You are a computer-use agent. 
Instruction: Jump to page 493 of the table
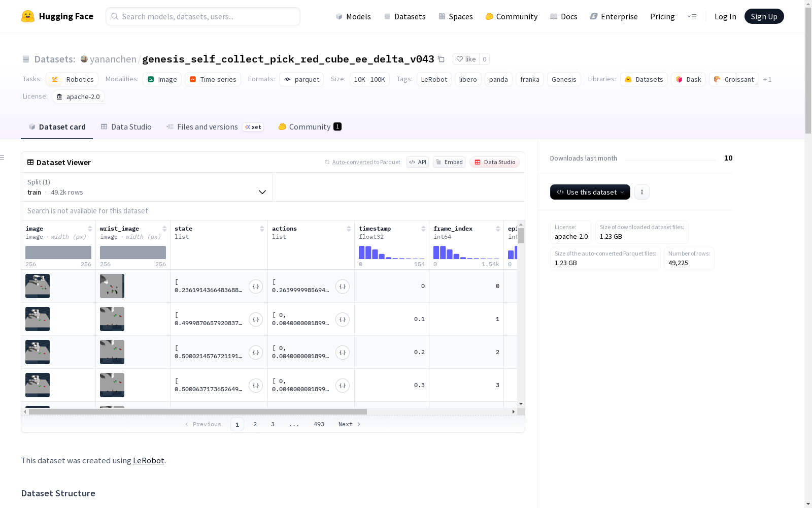pyautogui.click(x=319, y=424)
